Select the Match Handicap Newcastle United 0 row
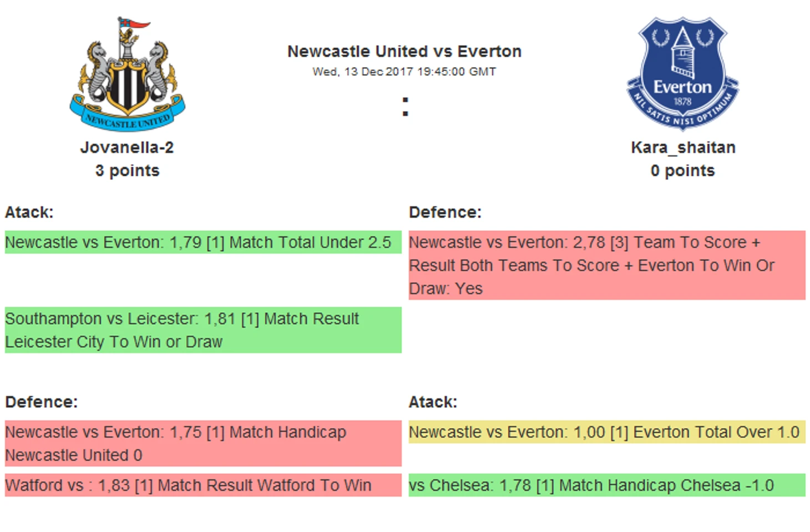 (x=203, y=443)
